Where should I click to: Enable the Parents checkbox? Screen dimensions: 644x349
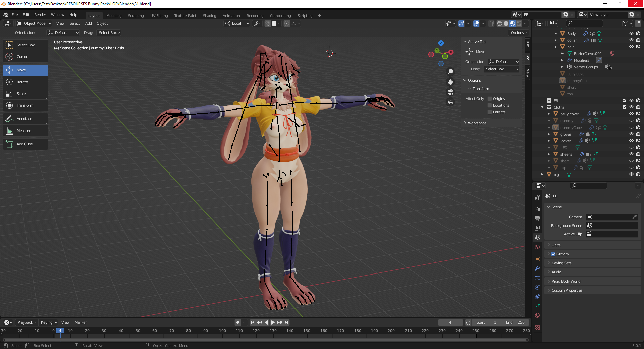pos(490,112)
